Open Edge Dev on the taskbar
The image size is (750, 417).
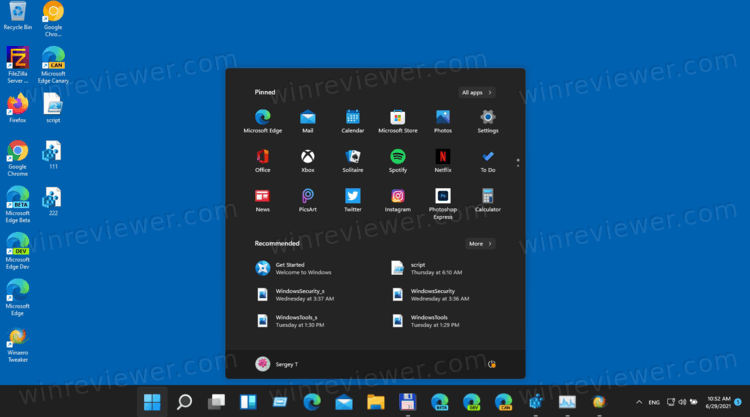point(472,402)
